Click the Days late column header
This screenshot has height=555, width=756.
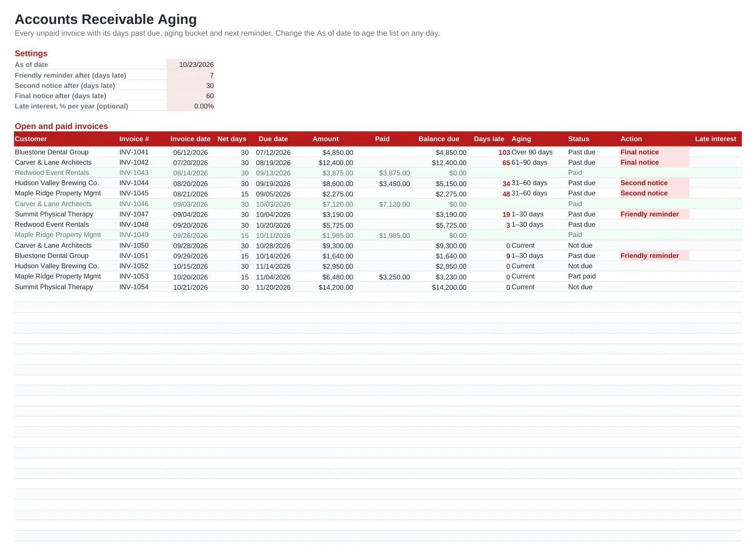[489, 139]
